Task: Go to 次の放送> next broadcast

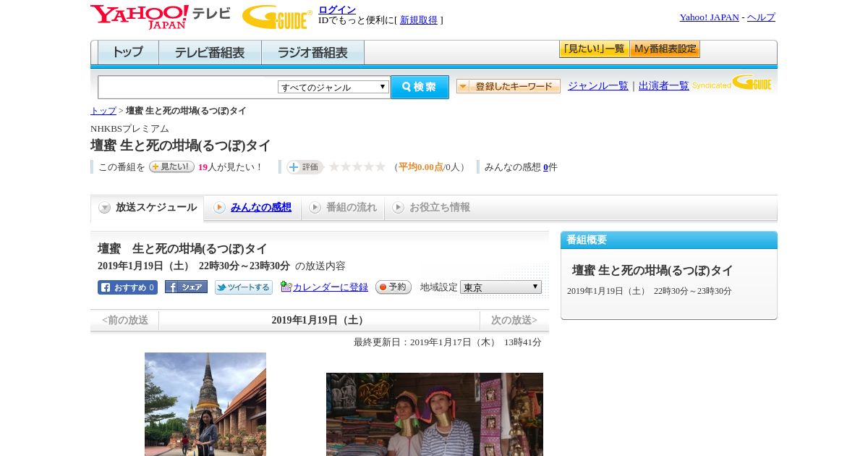Action: [x=514, y=320]
